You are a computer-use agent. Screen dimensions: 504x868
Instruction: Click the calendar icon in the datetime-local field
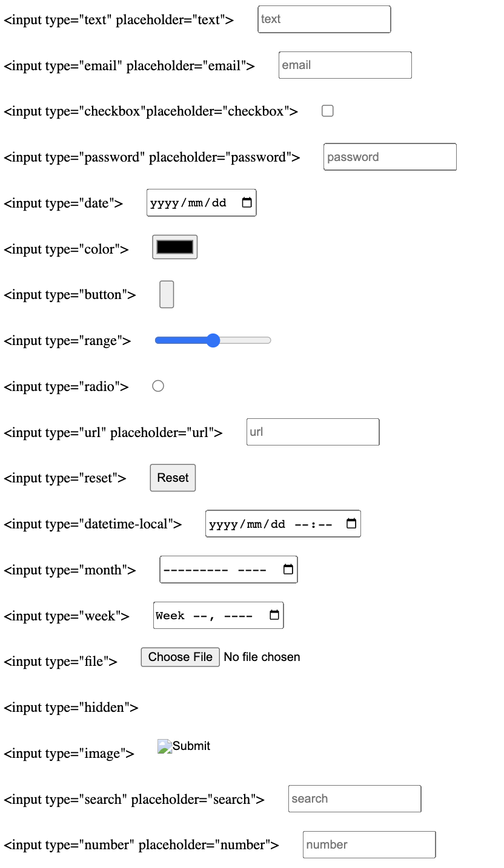pyautogui.click(x=351, y=524)
